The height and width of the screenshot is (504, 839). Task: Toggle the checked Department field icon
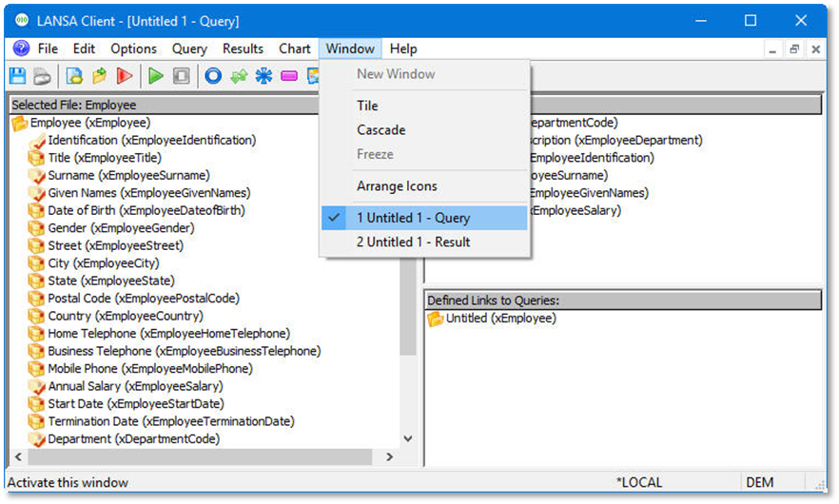tap(36, 439)
